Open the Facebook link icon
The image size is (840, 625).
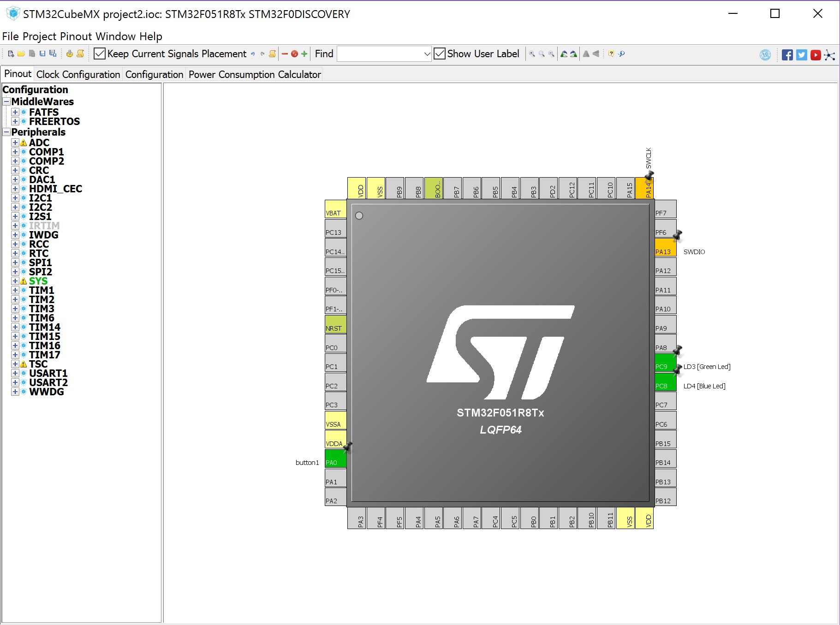tap(787, 55)
